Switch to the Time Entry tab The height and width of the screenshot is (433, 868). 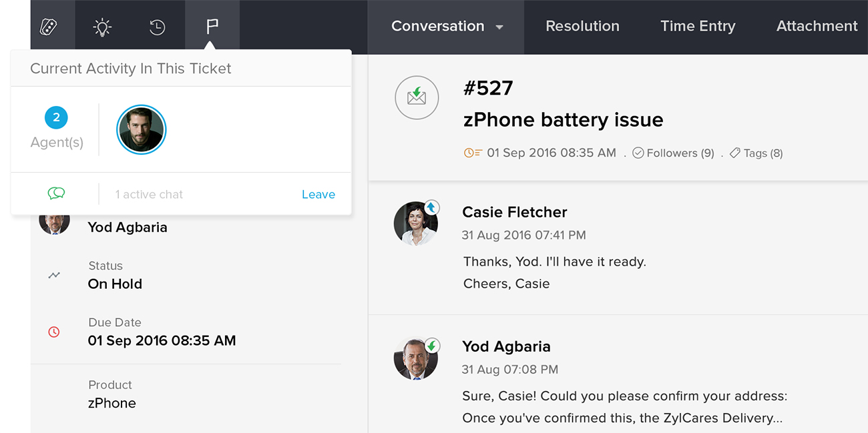[698, 26]
